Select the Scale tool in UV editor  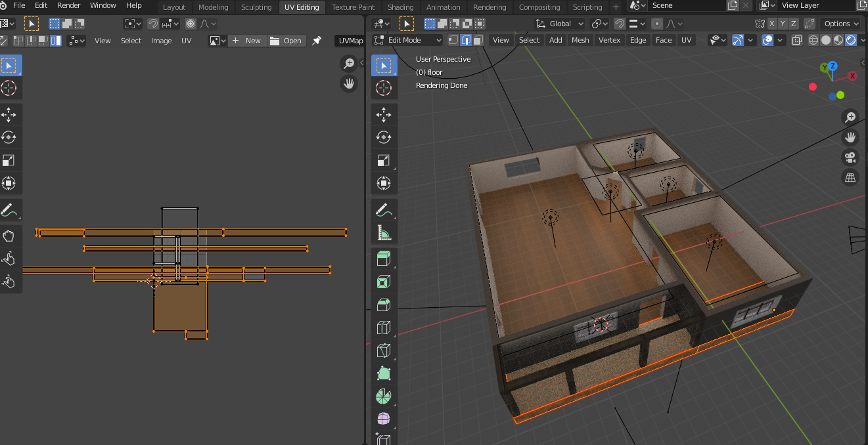(9, 160)
